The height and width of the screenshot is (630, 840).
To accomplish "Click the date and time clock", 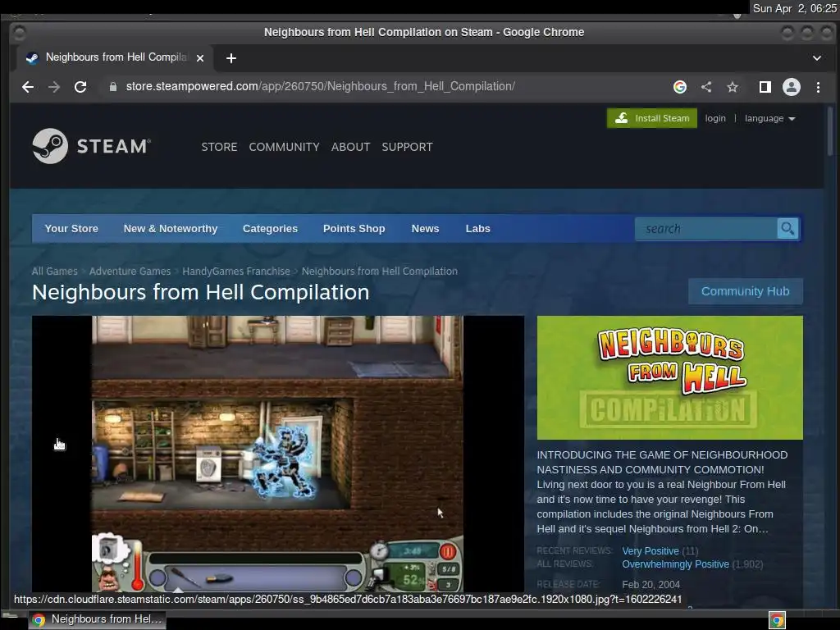I will 794,8.
